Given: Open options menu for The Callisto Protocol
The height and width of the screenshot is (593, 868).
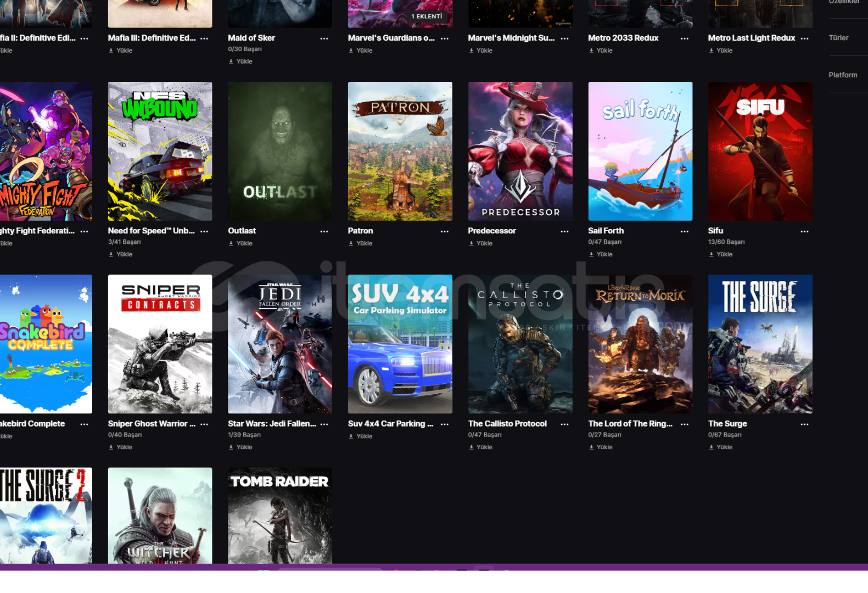Looking at the screenshot, I should (x=564, y=424).
